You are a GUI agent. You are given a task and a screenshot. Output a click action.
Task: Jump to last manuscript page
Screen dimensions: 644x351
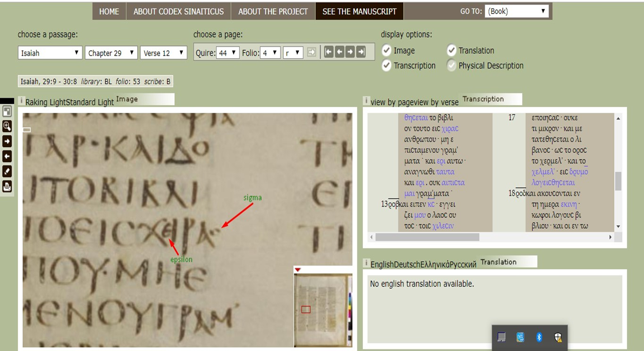(361, 52)
